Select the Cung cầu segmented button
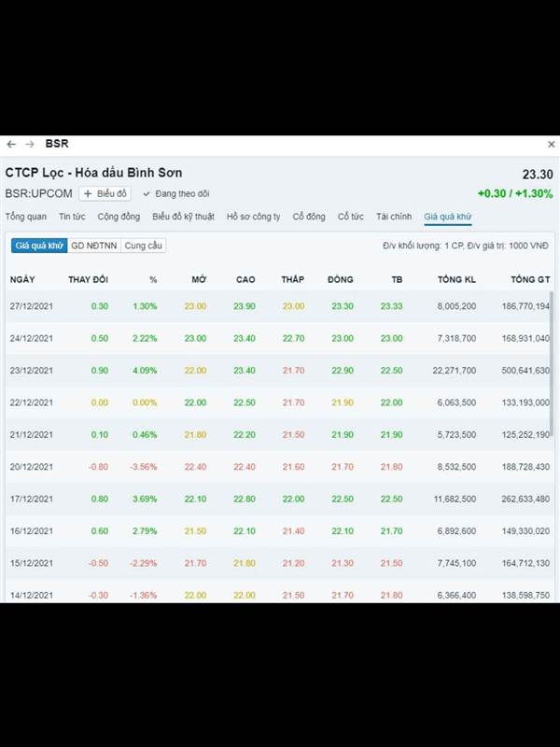The width and height of the screenshot is (560, 747). coord(144,246)
